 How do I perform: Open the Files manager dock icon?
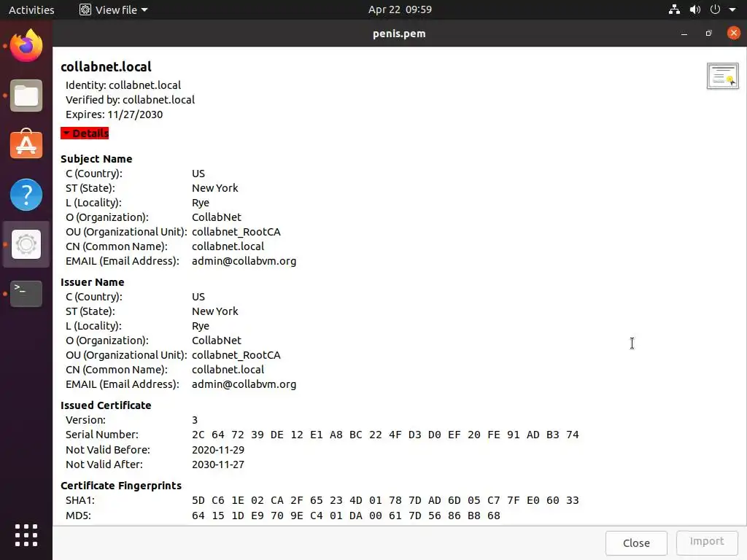(26, 96)
